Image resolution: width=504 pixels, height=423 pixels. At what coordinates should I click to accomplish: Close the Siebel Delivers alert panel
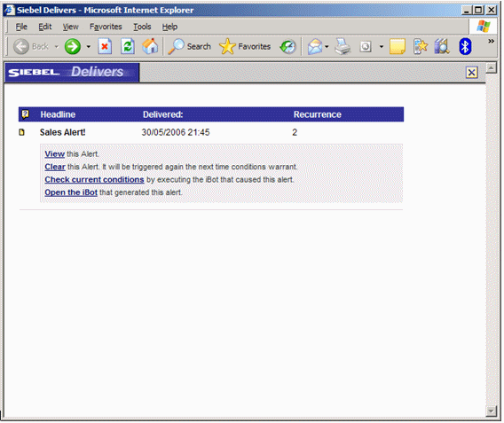(x=471, y=73)
